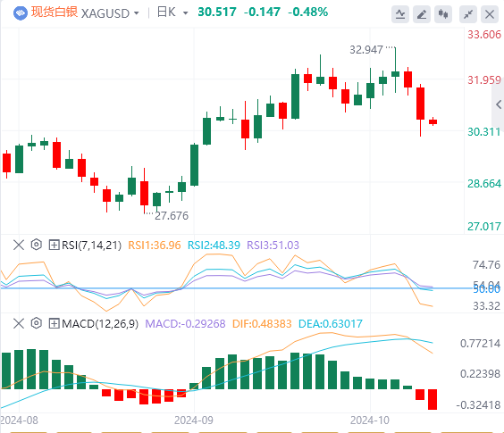504x433 pixels.
Task: Expand the RSI pane with plus icon
Action: (x=54, y=246)
